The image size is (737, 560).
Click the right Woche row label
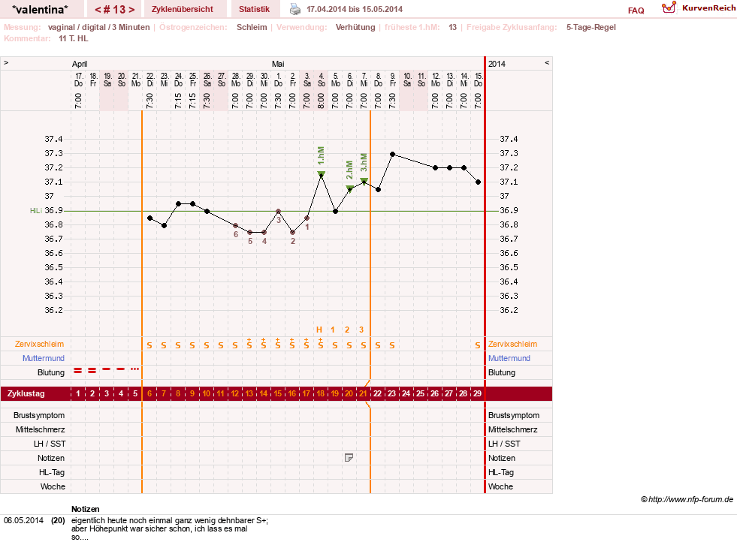click(x=500, y=486)
